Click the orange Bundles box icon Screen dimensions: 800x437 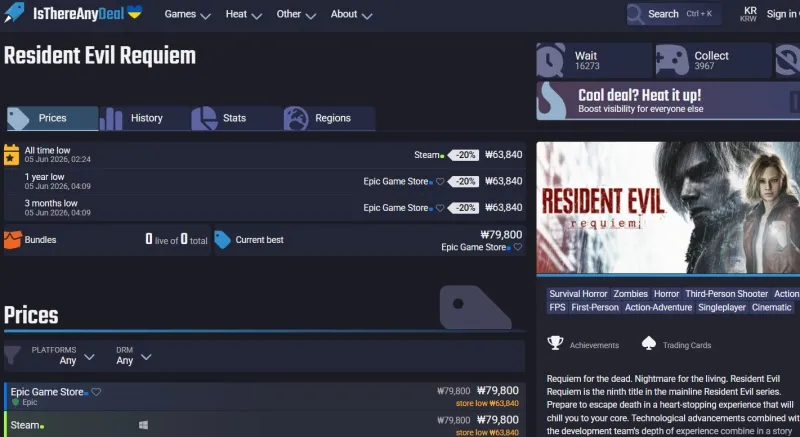point(13,240)
